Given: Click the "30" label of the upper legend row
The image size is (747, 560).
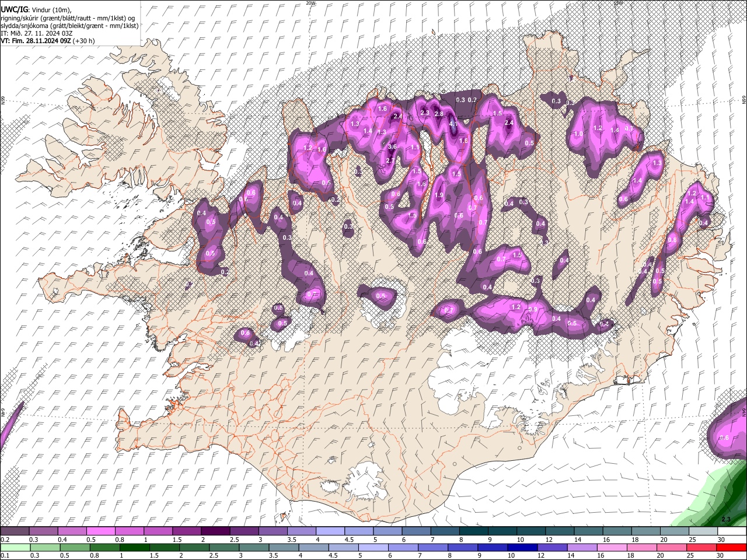Looking at the screenshot, I should (x=721, y=540).
